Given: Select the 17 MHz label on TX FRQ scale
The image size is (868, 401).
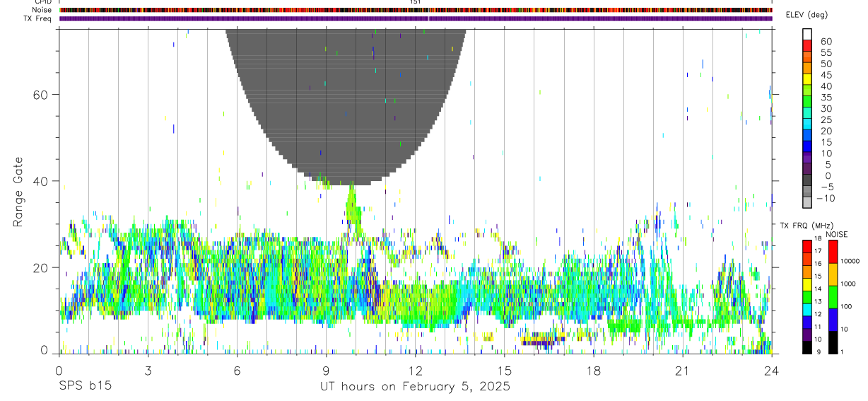Looking at the screenshot, I should [816, 251].
